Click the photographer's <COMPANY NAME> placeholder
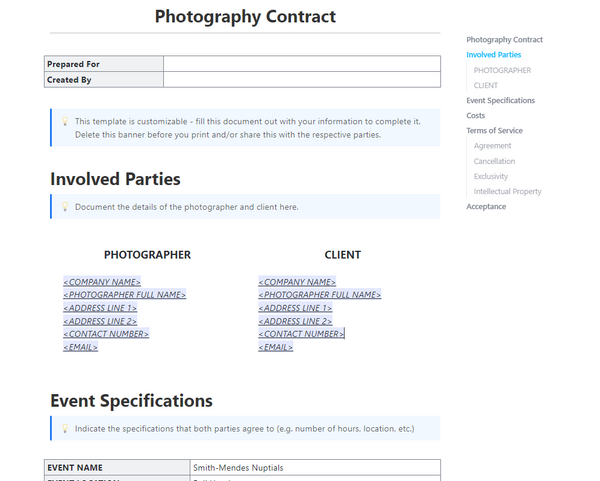 102,282
